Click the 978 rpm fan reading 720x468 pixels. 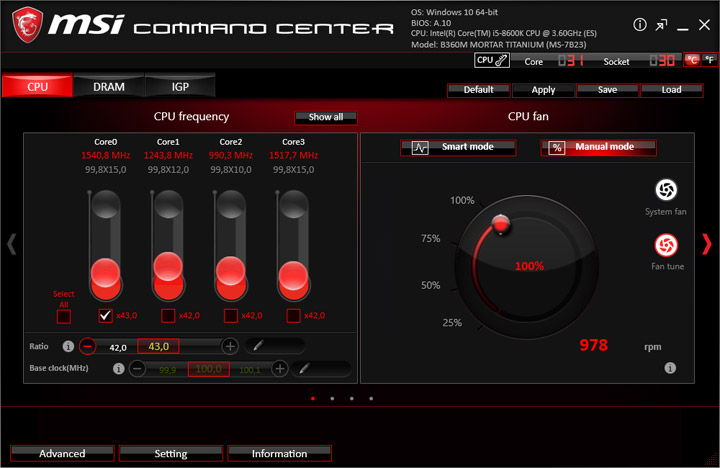pyautogui.click(x=593, y=345)
